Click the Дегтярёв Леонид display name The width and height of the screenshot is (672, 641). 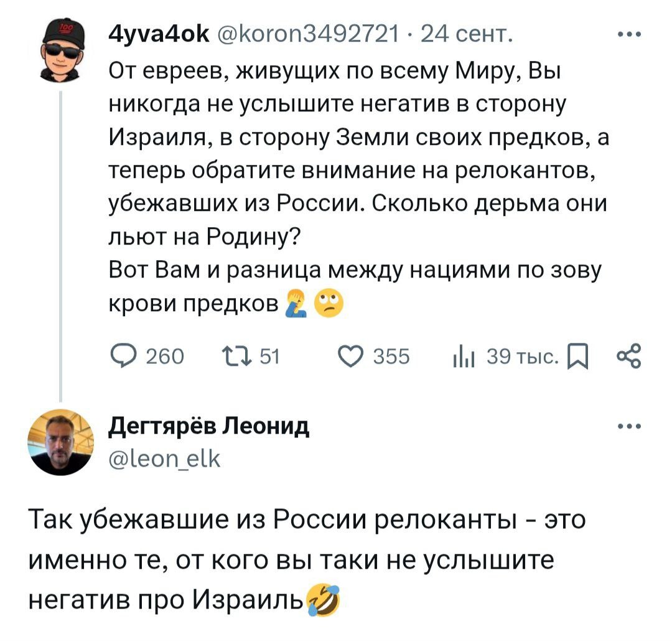click(x=208, y=427)
